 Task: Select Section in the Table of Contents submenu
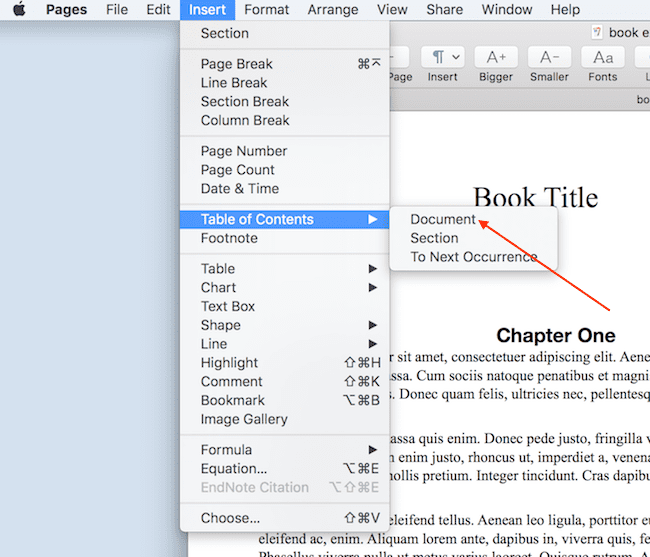click(434, 238)
